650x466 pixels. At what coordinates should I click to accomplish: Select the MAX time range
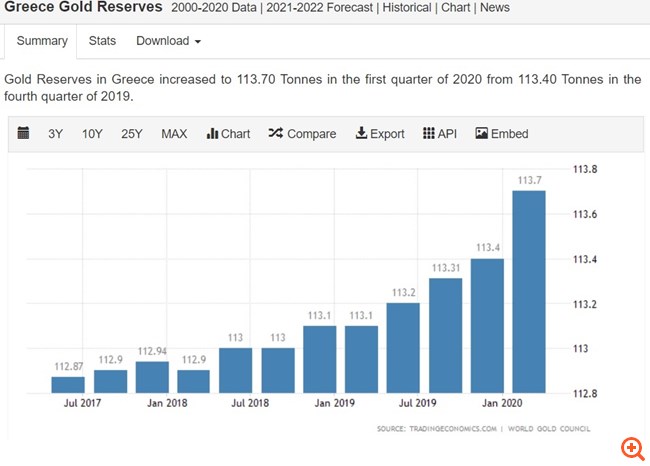pos(174,133)
